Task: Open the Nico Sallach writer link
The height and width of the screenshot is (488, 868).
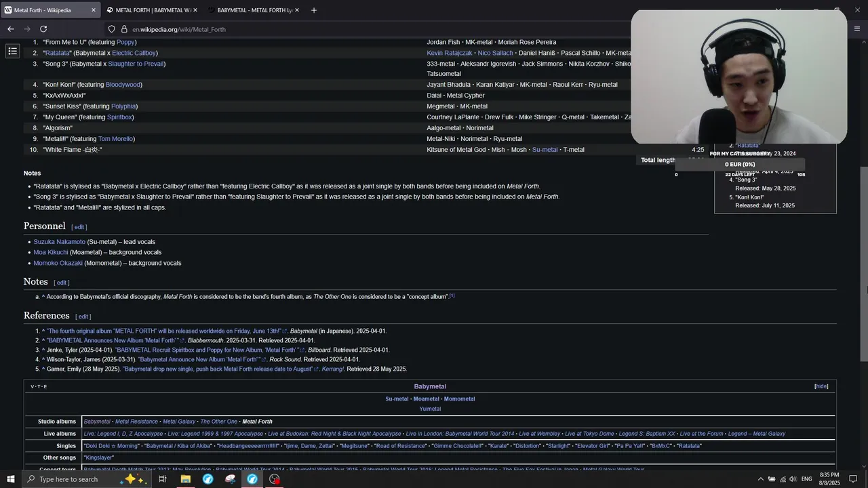Action: pyautogui.click(x=494, y=53)
